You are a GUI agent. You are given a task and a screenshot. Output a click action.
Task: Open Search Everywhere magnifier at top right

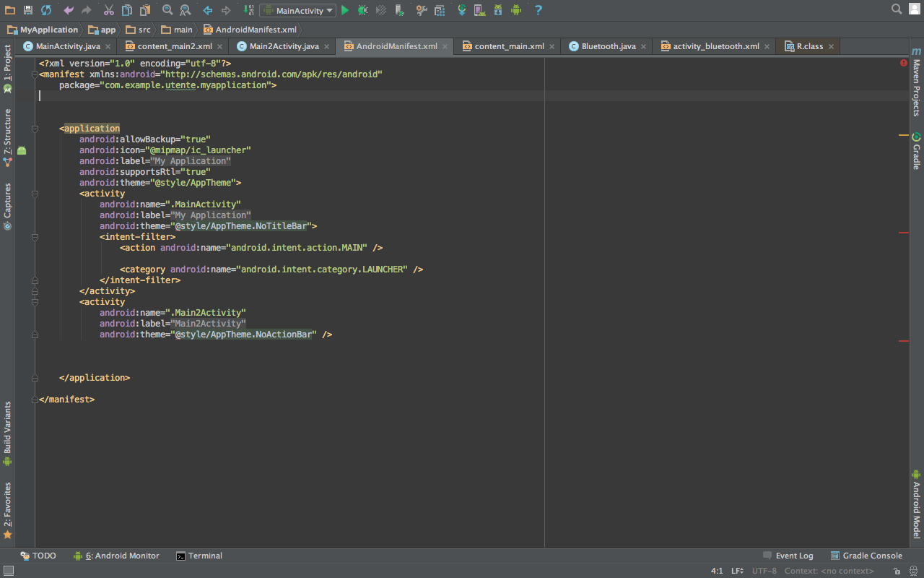897,9
